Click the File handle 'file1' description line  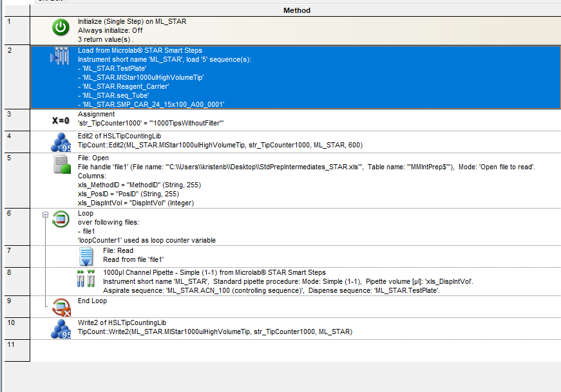coord(306,167)
